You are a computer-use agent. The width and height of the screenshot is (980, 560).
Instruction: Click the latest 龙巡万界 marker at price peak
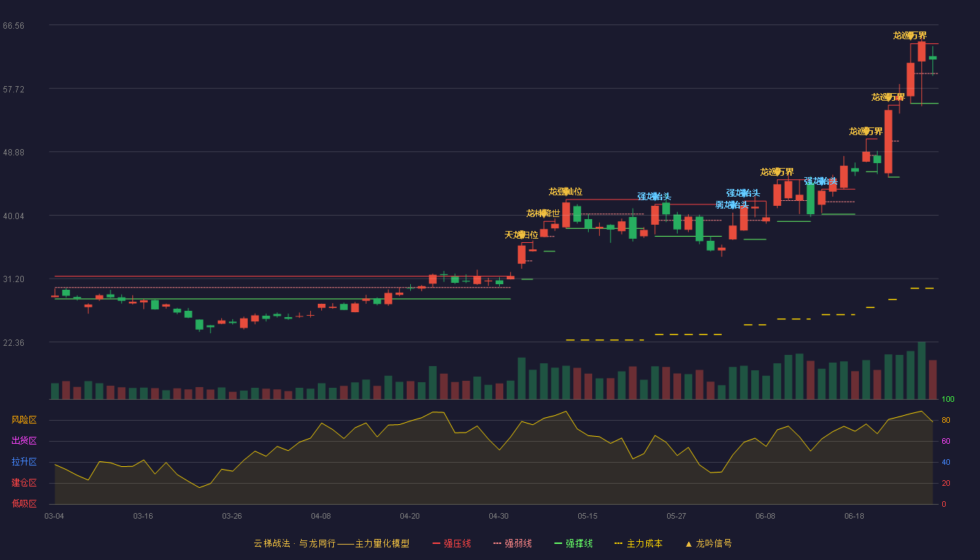click(910, 35)
